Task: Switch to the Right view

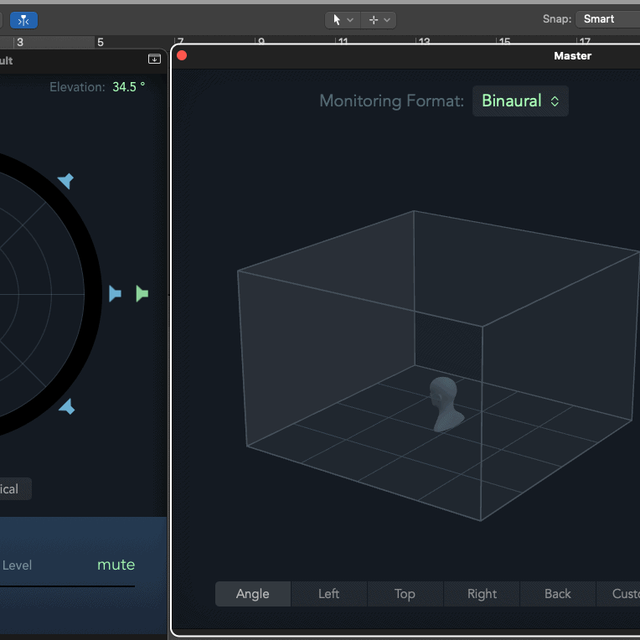Action: (482, 594)
